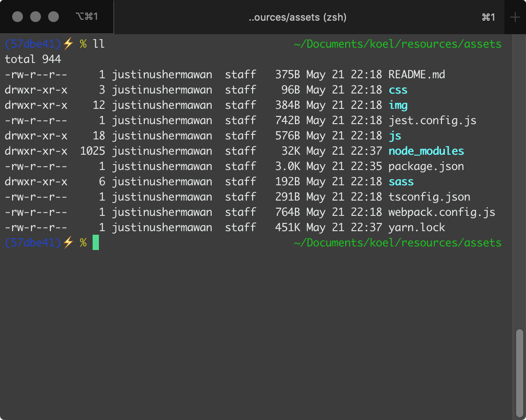This screenshot has height=420, width=526.
Task: Click the ⌘1 shortcut badge on the right
Action: pyautogui.click(x=488, y=17)
